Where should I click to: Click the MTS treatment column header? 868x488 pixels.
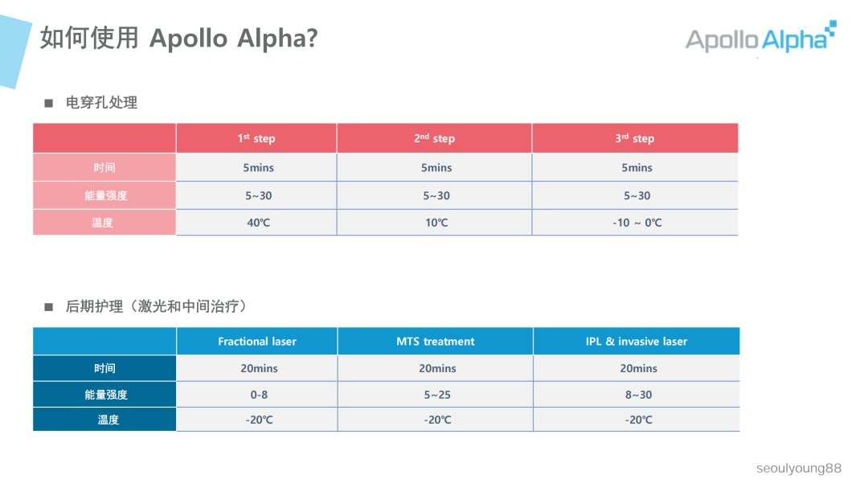(435, 341)
